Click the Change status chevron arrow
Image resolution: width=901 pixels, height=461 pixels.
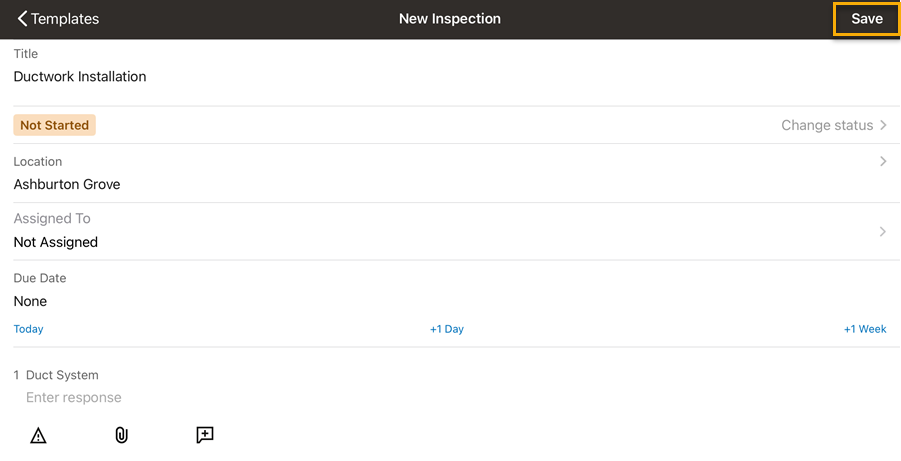pyautogui.click(x=884, y=126)
